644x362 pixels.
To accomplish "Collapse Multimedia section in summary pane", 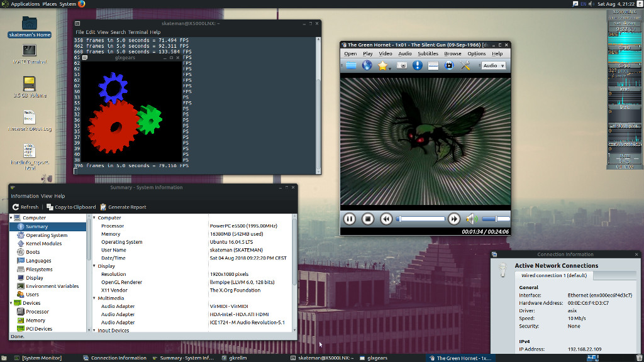I will click(94, 299).
